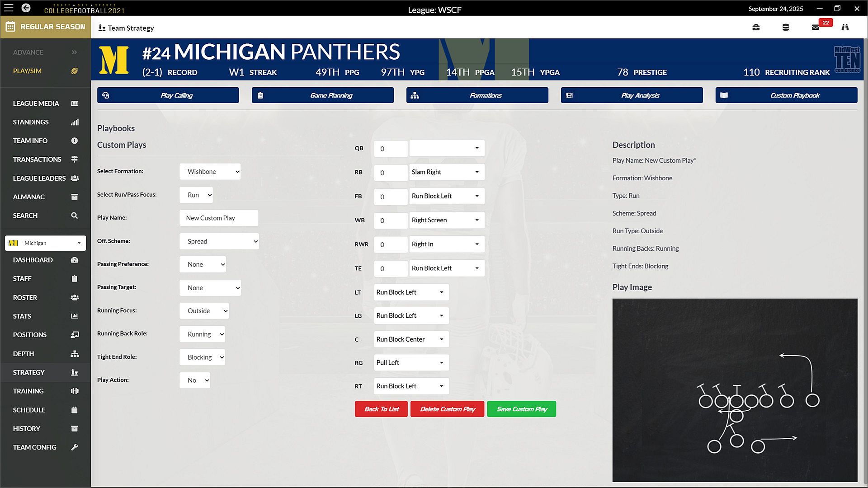Click the green Save Custom Play button
Viewport: 868px width, 488px height.
pos(521,409)
